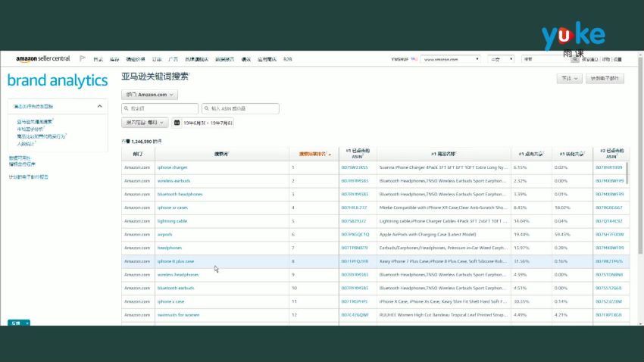Open the 'swimsuits for women' search term
Image resolution: width=644 pixels, height=362 pixels.
178,315
